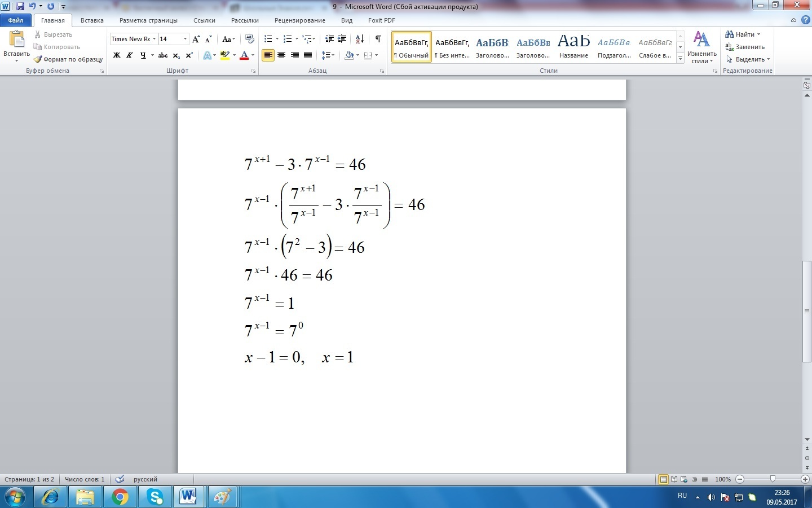This screenshot has width=812, height=508.
Task: Zoom out using the minus button
Action: point(740,479)
